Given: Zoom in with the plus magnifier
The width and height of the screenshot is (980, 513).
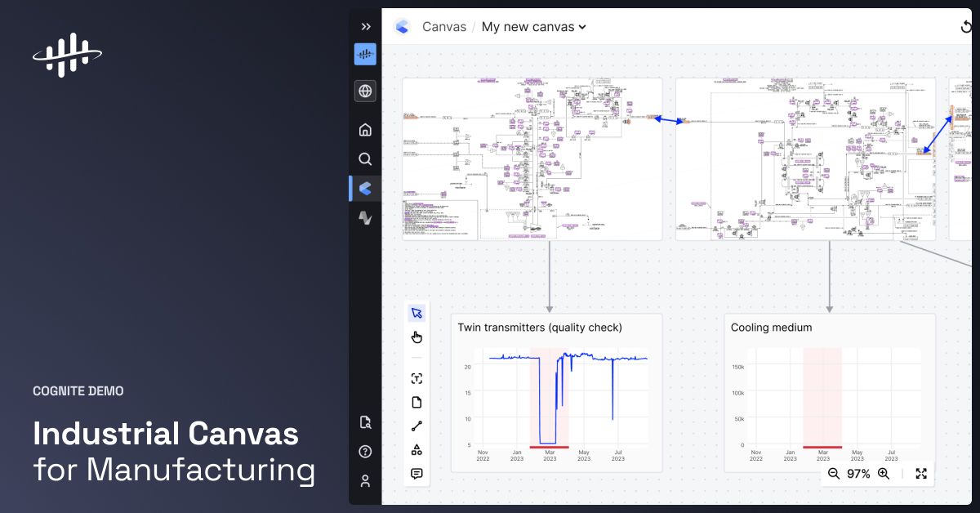Looking at the screenshot, I should [x=884, y=473].
